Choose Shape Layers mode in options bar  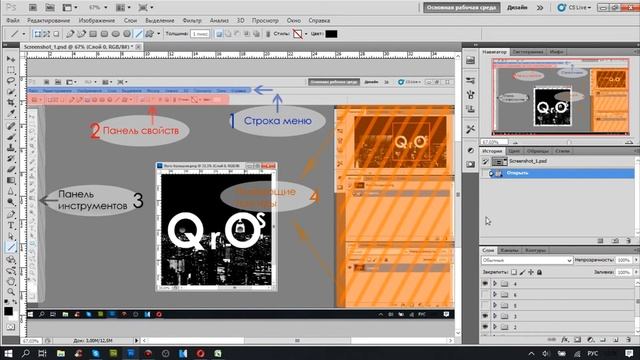(x=38, y=34)
